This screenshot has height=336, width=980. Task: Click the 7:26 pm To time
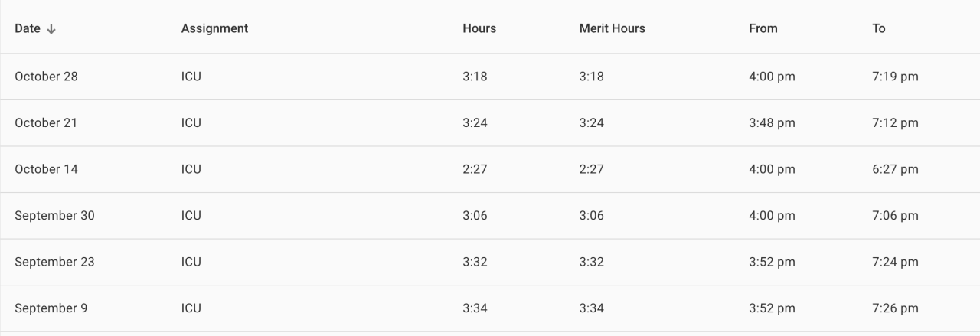coord(895,308)
